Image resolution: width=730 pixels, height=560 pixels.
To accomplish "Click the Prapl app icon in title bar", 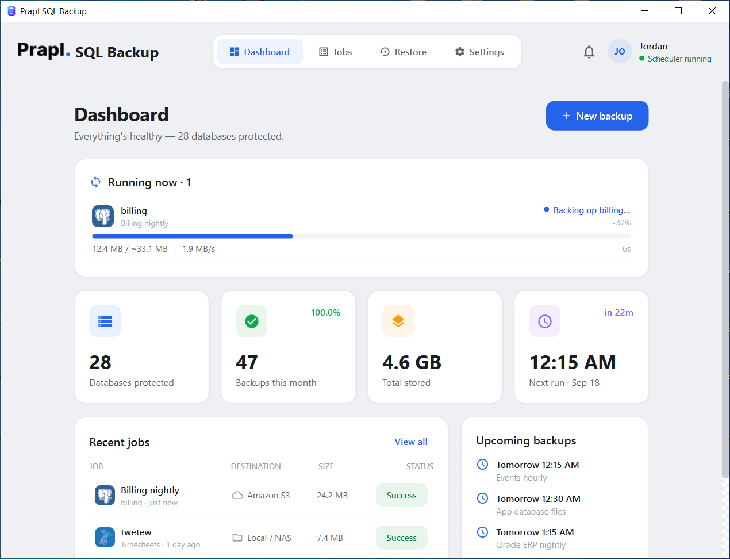I will point(11,11).
